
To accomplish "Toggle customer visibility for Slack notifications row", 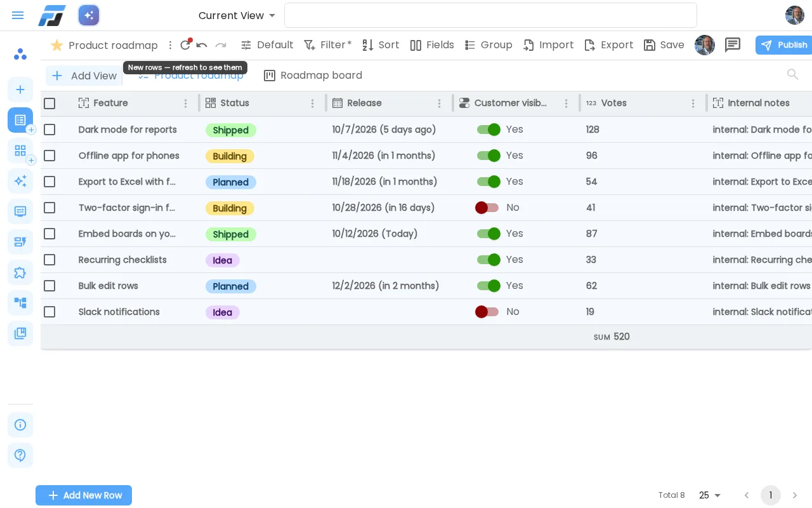I will point(487,312).
